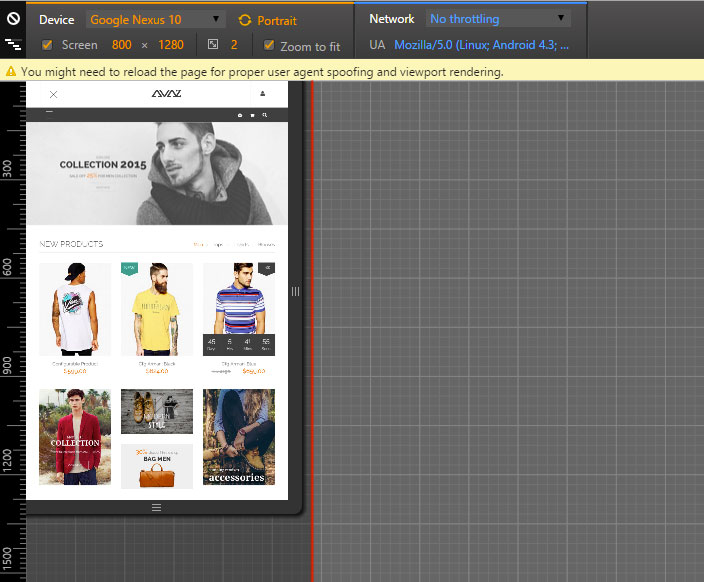Click the screen height field showing 1280
The height and width of the screenshot is (582, 704).
click(x=169, y=45)
